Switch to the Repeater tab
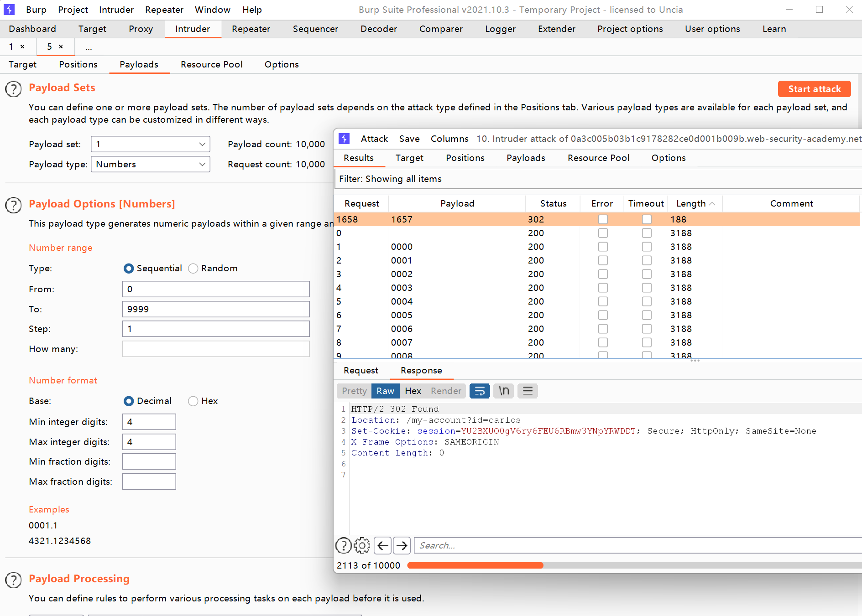Image resolution: width=862 pixels, height=616 pixels. click(x=251, y=29)
